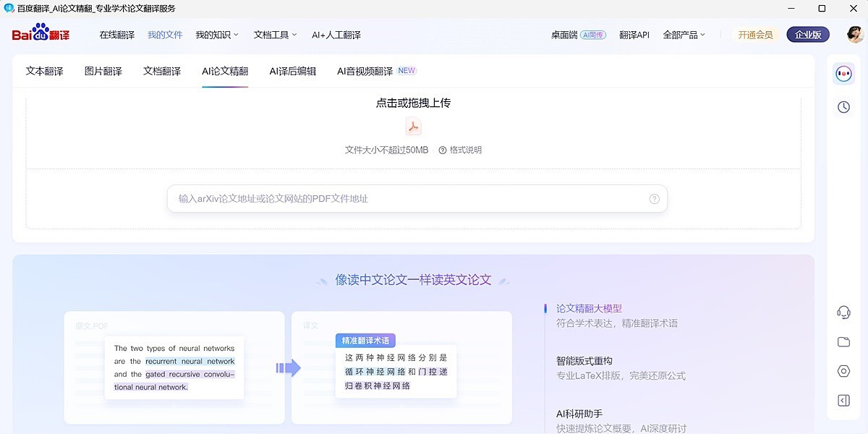Click the Baidu icon in the title bar
Image resolution: width=868 pixels, height=434 pixels.
pyautogui.click(x=7, y=9)
